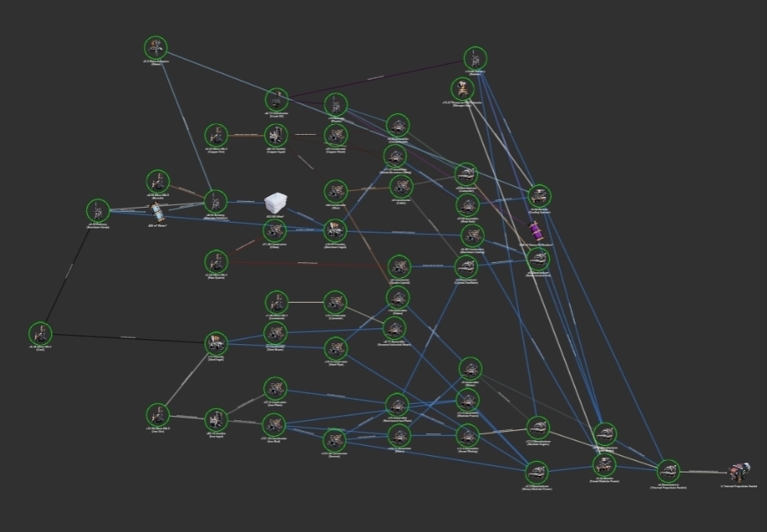Click the final Thermal Propulsion Rocket output

[737, 472]
